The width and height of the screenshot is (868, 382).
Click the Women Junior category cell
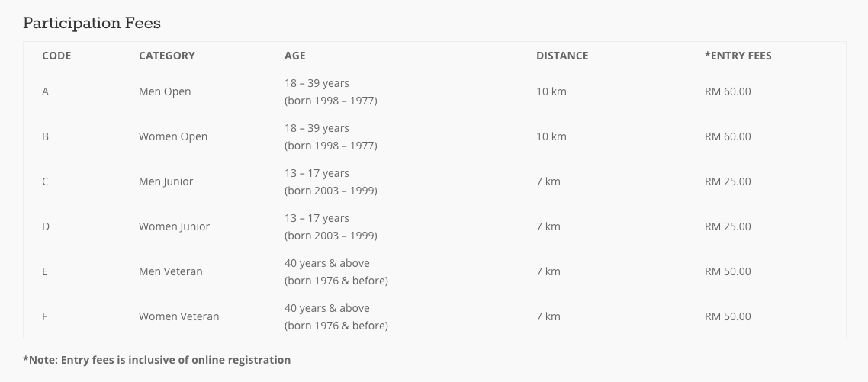point(175,226)
